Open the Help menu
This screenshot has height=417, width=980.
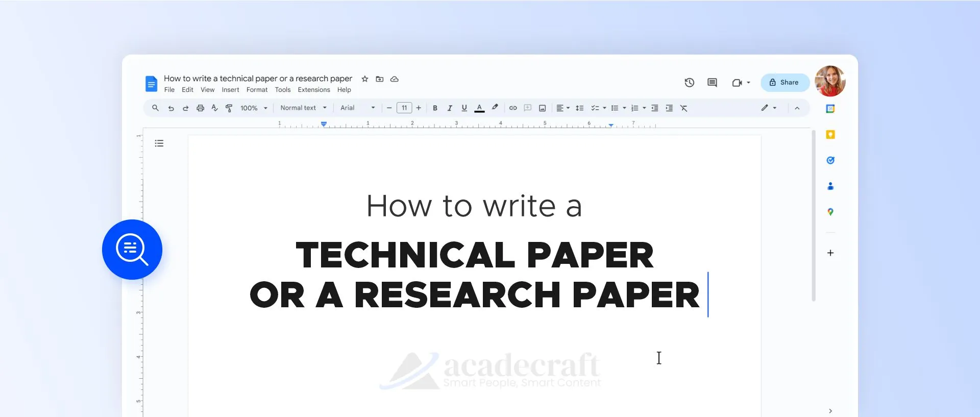[344, 90]
